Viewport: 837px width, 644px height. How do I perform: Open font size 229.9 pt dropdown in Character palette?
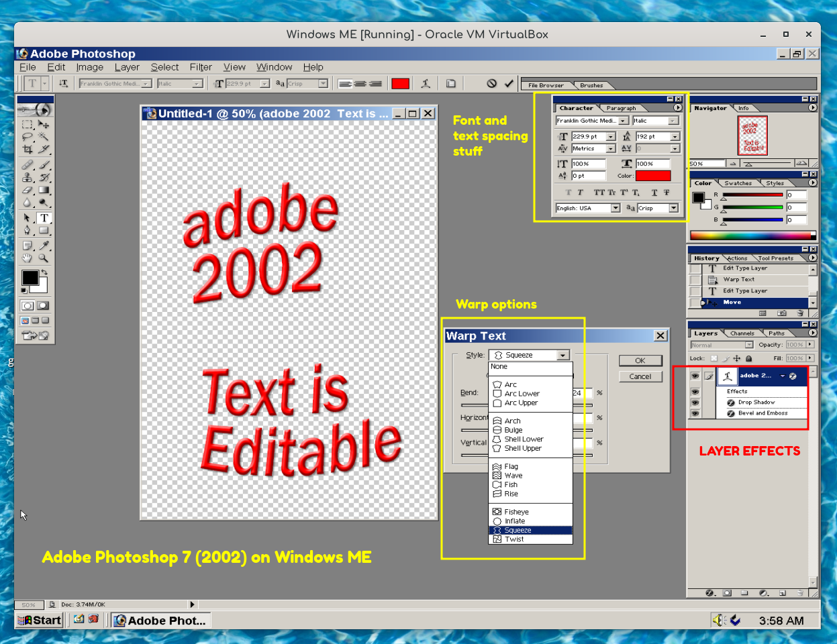pyautogui.click(x=611, y=137)
